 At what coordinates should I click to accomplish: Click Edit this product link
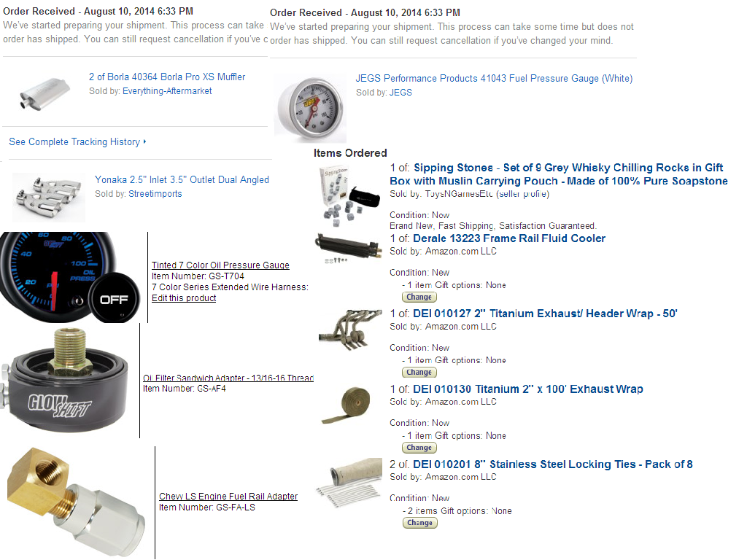tap(184, 298)
